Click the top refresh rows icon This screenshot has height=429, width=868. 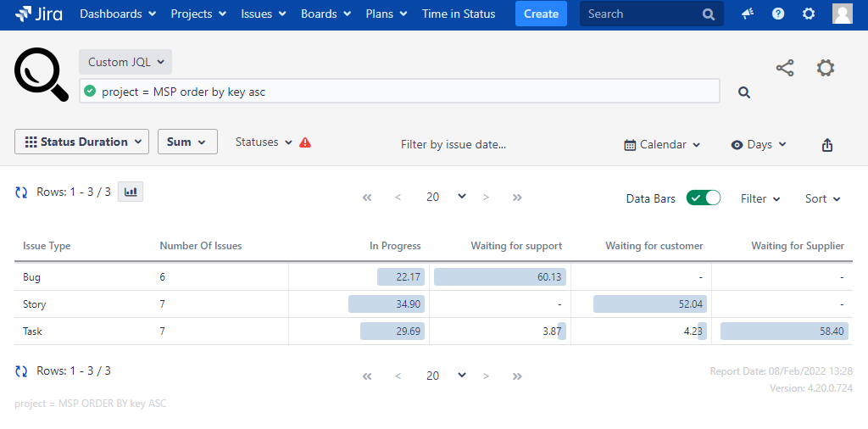tap(22, 192)
